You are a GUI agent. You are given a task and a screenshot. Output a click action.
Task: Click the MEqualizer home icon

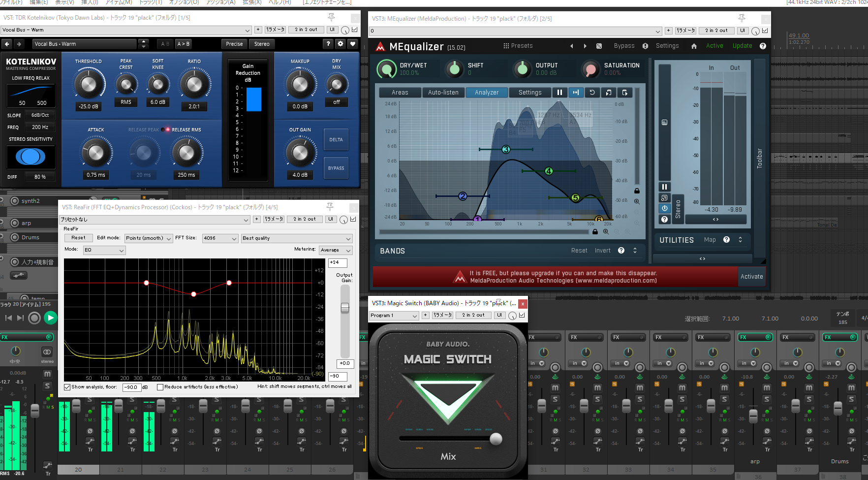(694, 46)
